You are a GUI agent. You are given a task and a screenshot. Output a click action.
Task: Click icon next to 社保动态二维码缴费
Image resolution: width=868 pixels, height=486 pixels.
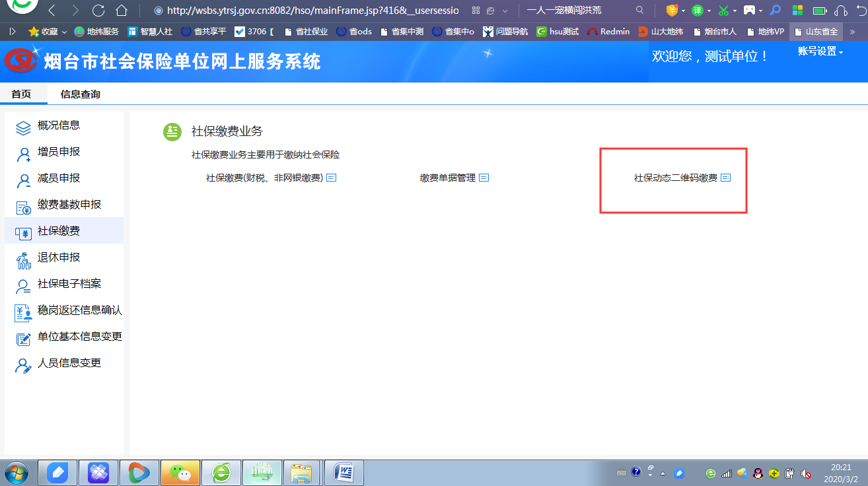tap(725, 178)
